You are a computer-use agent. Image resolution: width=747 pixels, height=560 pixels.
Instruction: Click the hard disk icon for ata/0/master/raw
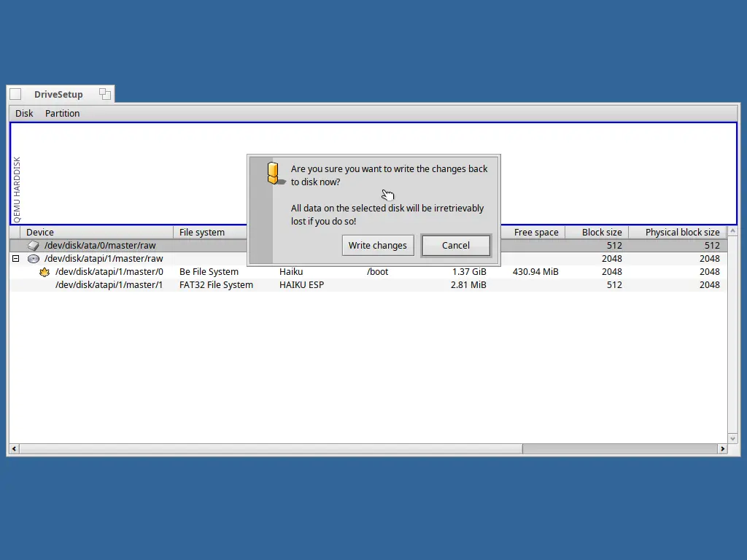pos(33,246)
